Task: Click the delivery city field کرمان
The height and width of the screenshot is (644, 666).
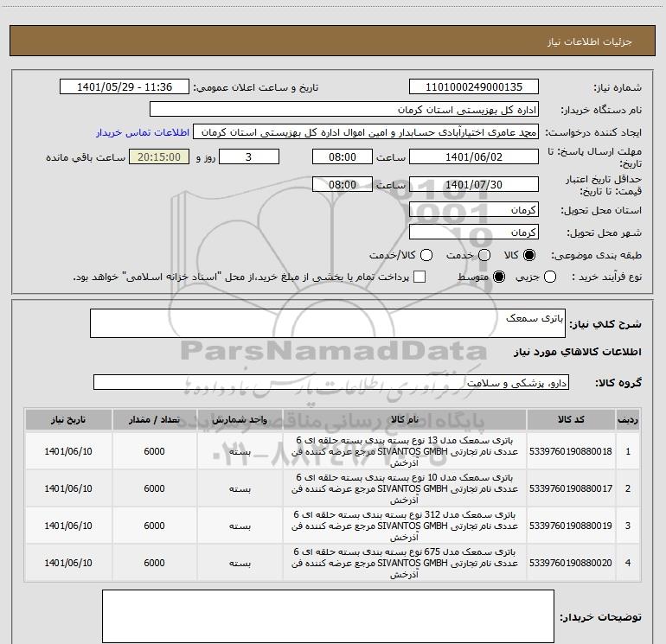Action: pyautogui.click(x=474, y=233)
